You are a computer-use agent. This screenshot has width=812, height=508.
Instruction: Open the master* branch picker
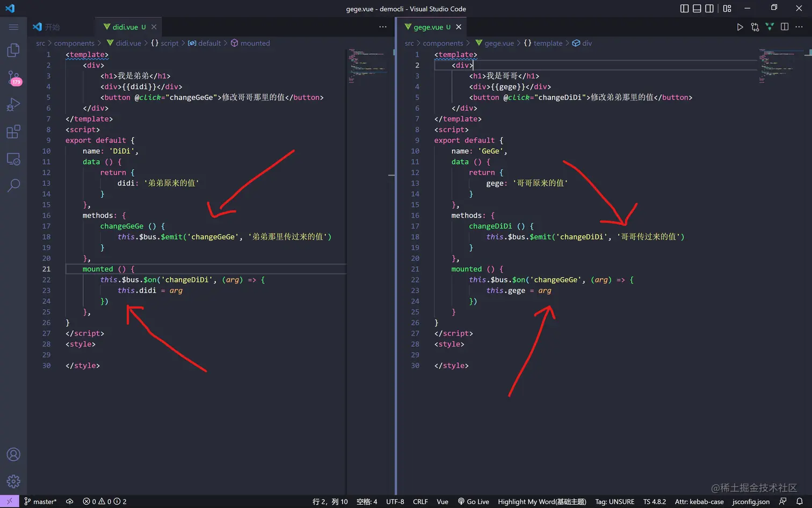coord(40,502)
